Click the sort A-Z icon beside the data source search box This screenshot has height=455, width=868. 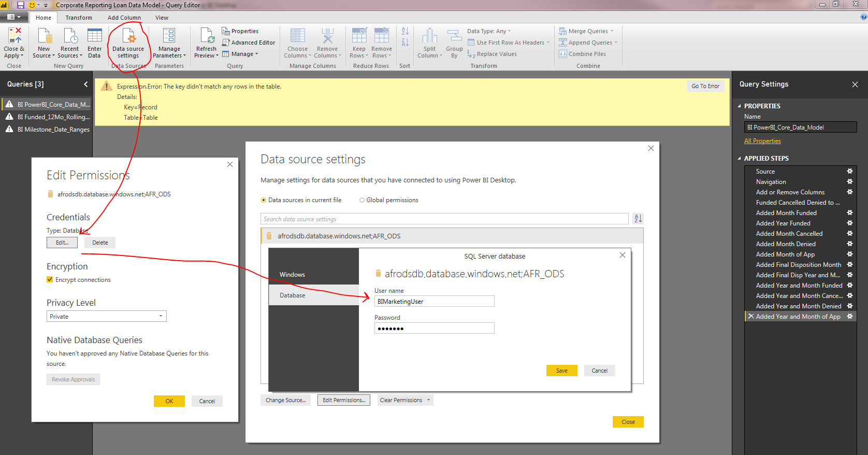[638, 219]
